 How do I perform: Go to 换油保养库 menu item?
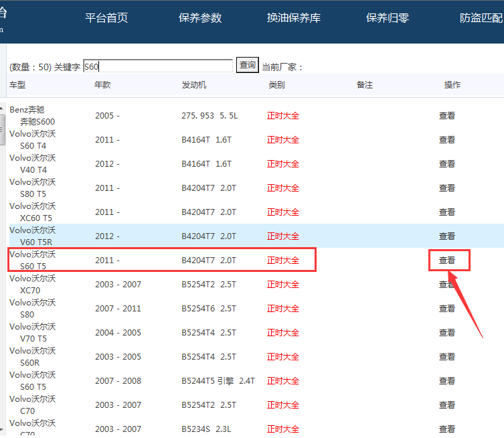[x=293, y=17]
